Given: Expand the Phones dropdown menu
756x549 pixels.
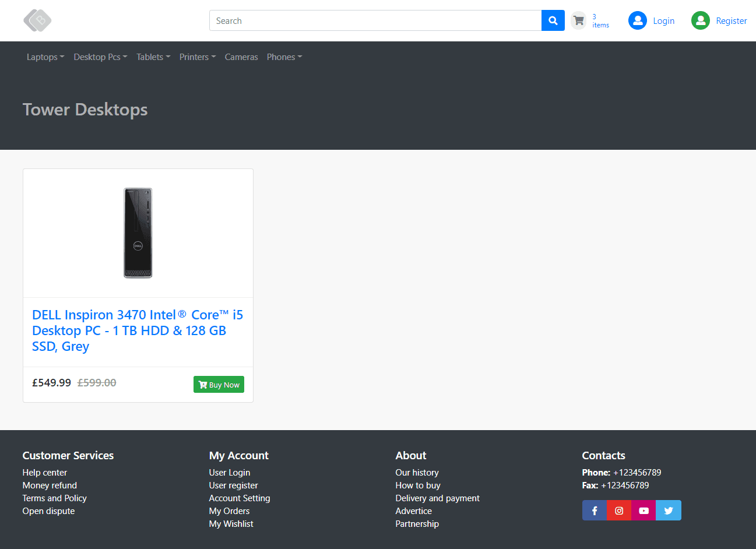Looking at the screenshot, I should click(x=284, y=57).
